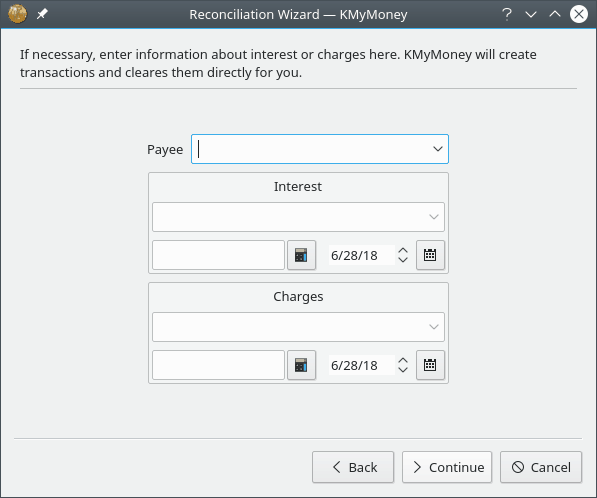Expand the Payee dropdown list
The height and width of the screenshot is (498, 597).
[x=438, y=149]
